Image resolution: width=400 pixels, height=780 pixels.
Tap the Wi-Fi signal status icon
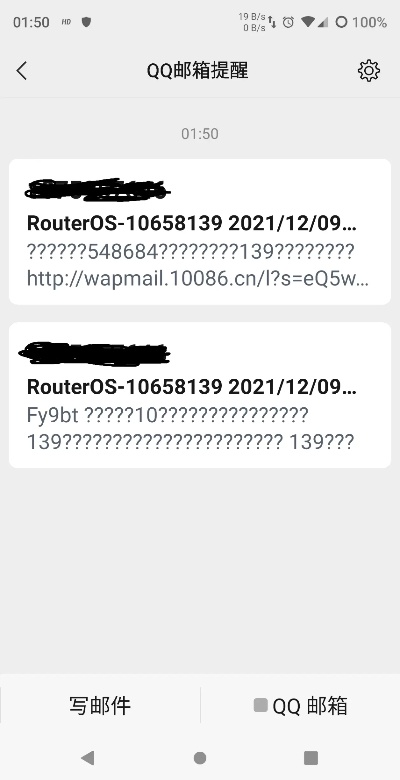[308, 22]
